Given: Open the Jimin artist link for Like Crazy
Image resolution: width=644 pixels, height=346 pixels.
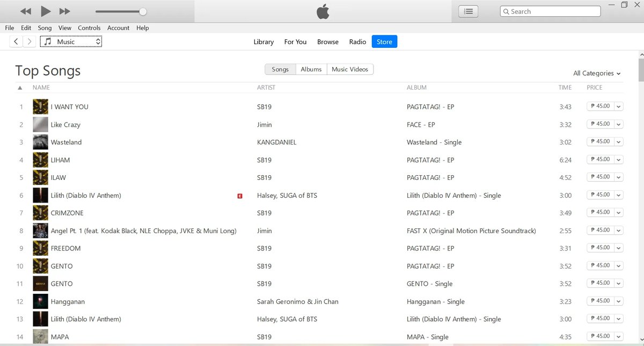Looking at the screenshot, I should (x=265, y=125).
